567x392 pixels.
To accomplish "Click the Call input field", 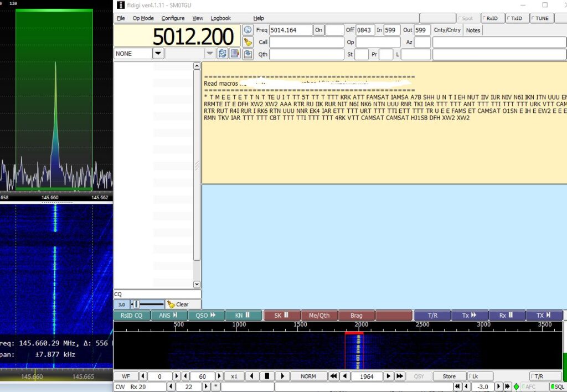I will (307, 42).
